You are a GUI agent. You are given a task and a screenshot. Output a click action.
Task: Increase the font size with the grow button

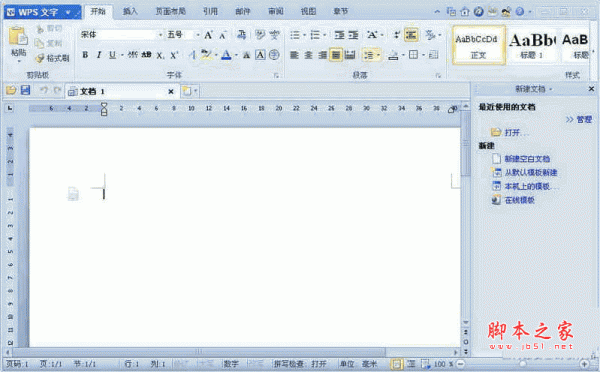click(x=208, y=35)
